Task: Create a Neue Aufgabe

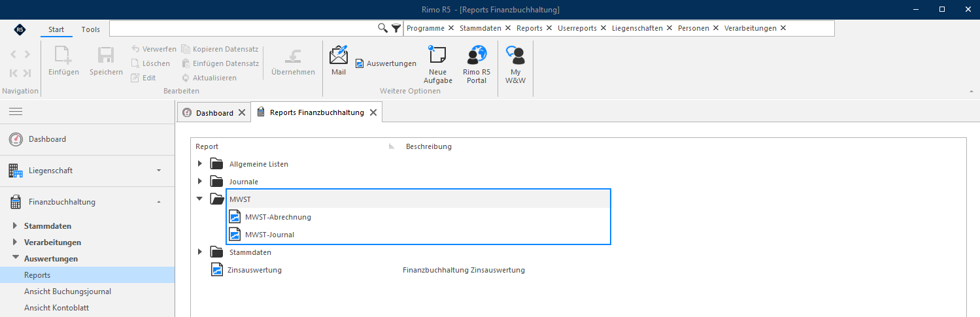Action: pyautogui.click(x=437, y=65)
